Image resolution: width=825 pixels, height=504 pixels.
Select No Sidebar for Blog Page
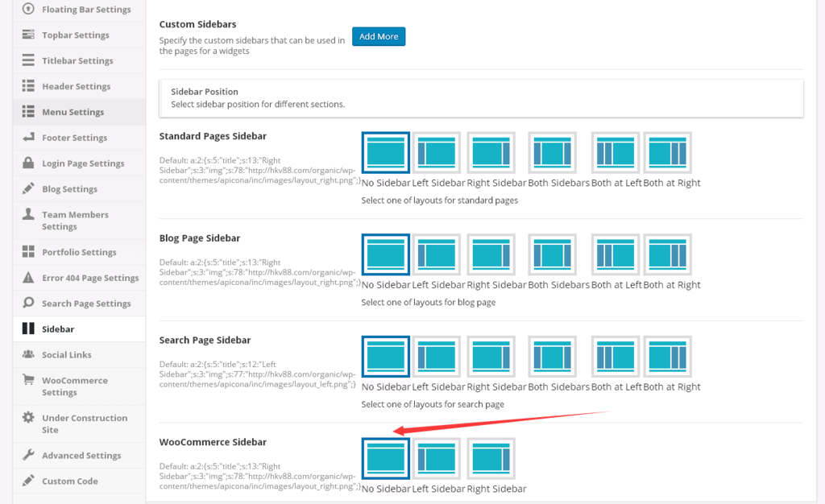pos(386,255)
